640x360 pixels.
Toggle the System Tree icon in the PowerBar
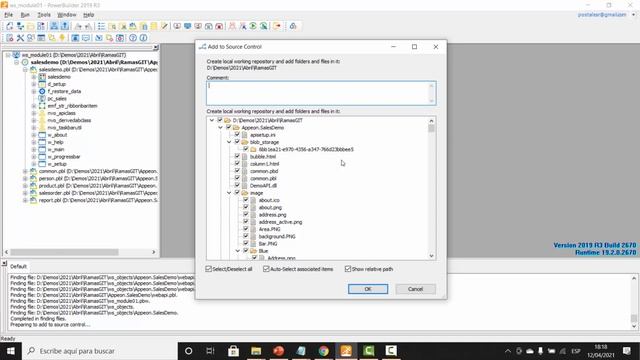click(54, 26)
